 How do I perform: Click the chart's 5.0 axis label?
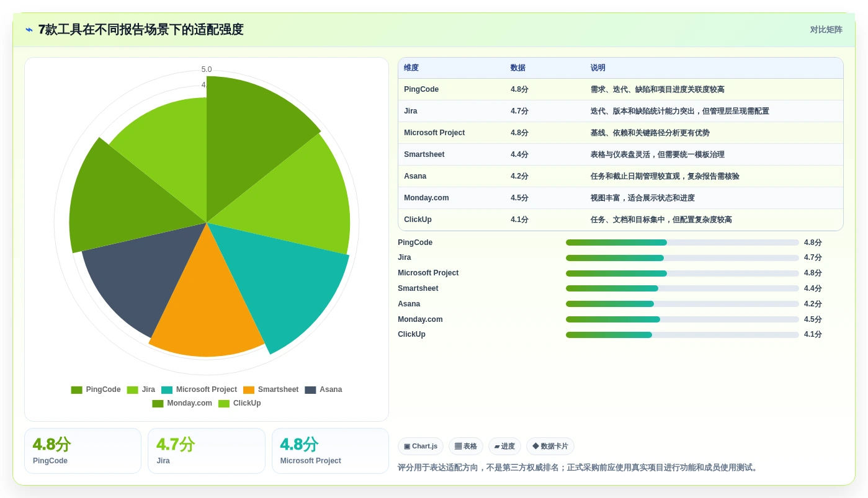207,69
